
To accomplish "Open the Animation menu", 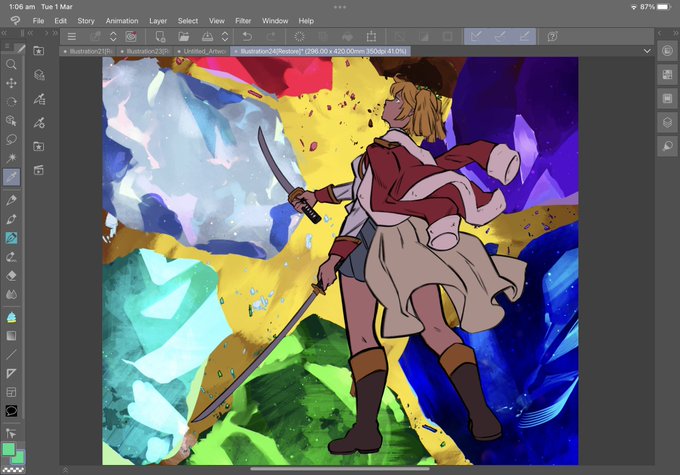I will pyautogui.click(x=122, y=21).
